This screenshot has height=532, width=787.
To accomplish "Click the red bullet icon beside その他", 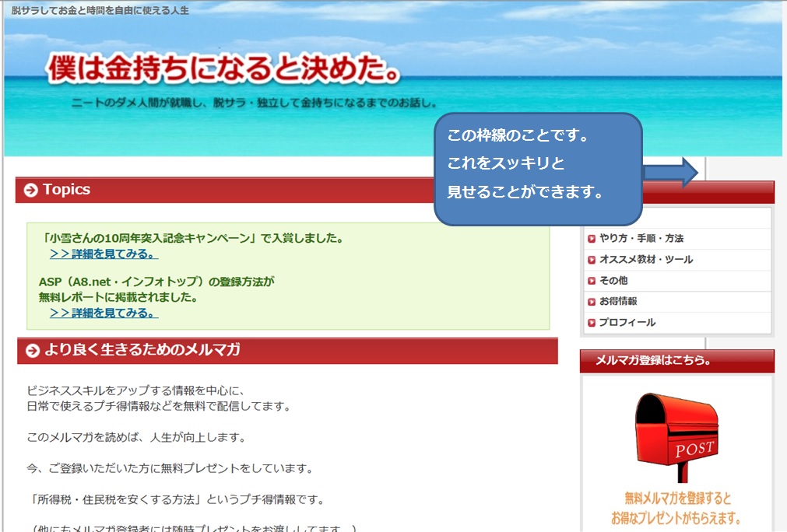I will click(x=592, y=281).
